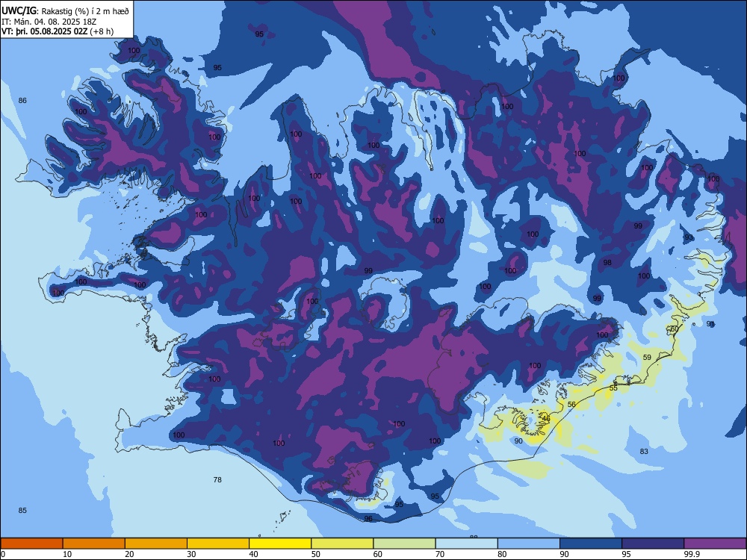Choose the pale blue 70–80 legend swatch

466,544
